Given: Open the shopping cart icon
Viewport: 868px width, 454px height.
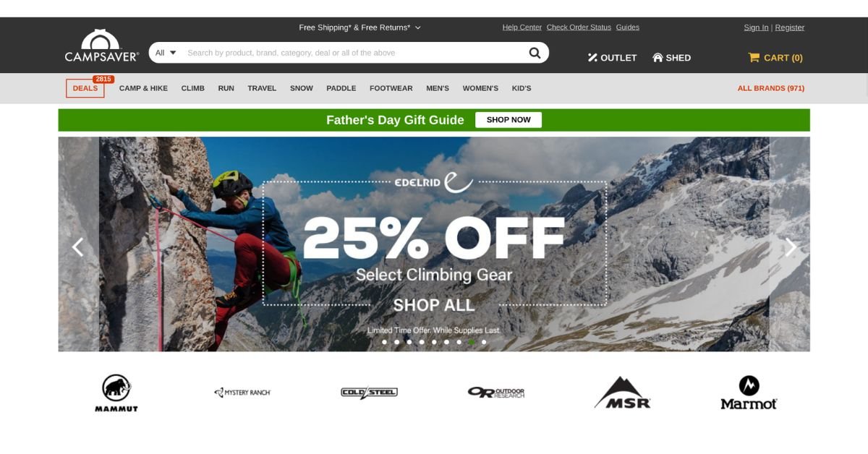Looking at the screenshot, I should tap(754, 57).
